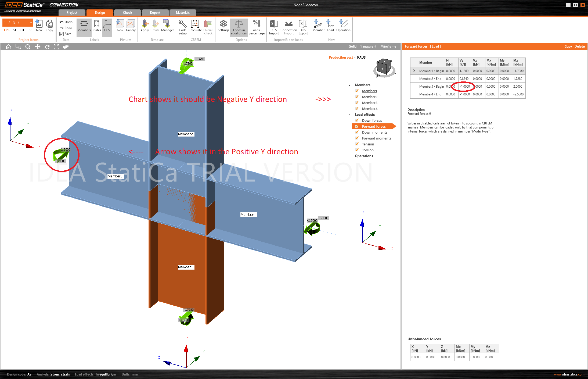The image size is (588, 379).
Task: Switch to Solid view mode
Action: click(x=352, y=47)
